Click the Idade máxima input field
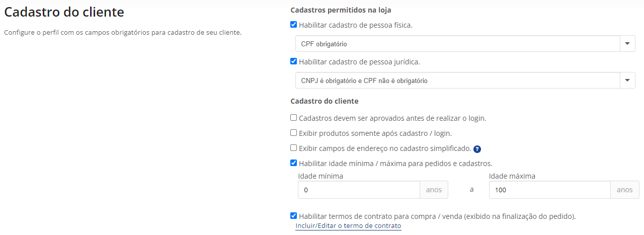Image resolution: width=644 pixels, height=235 pixels. point(550,190)
